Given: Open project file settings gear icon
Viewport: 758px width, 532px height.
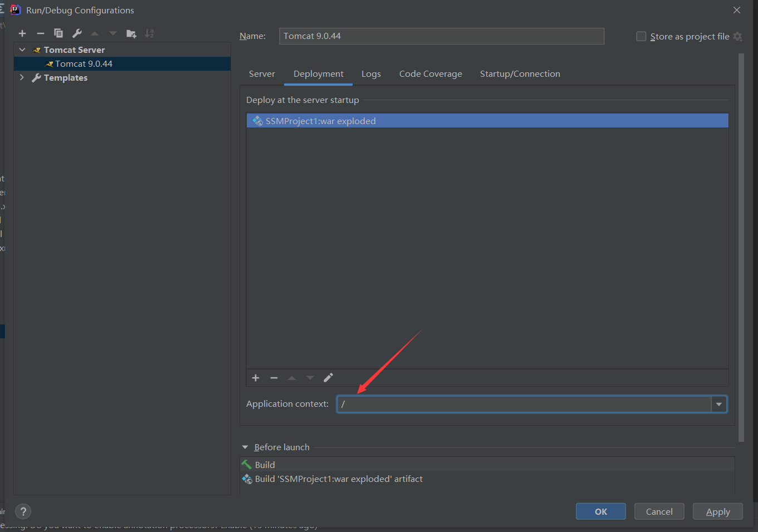Looking at the screenshot, I should [738, 37].
